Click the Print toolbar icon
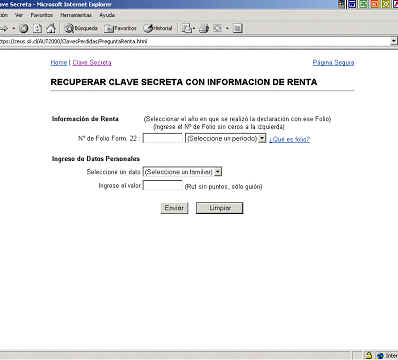Viewport: 398px width, 360px height. click(x=204, y=29)
